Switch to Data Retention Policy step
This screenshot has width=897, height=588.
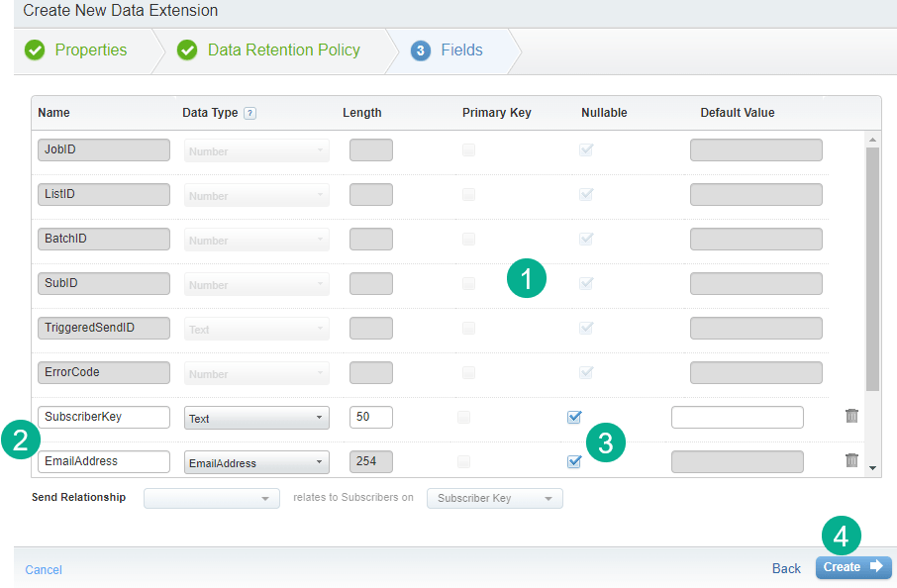[283, 50]
